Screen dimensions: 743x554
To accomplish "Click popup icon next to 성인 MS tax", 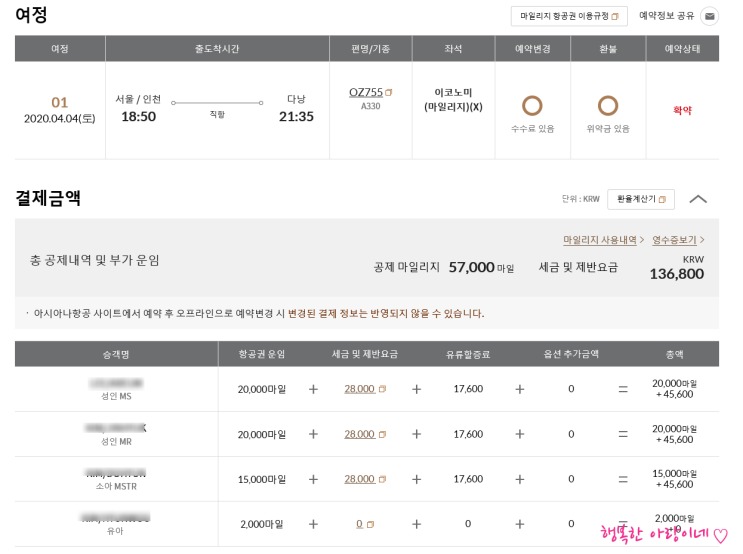I will (382, 389).
